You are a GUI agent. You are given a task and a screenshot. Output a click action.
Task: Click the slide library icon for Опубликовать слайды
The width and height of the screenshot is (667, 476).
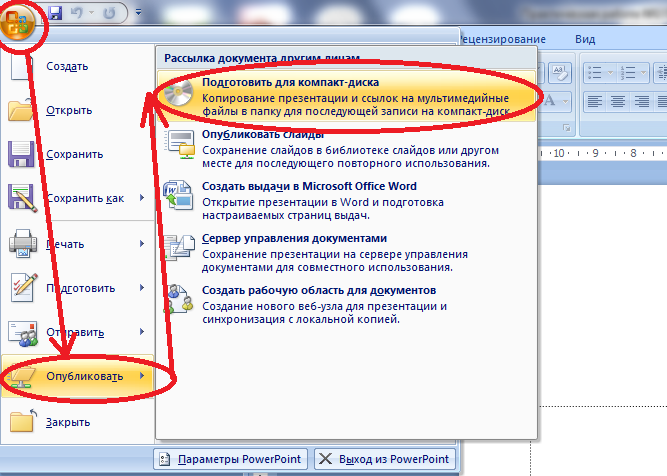click(x=180, y=144)
